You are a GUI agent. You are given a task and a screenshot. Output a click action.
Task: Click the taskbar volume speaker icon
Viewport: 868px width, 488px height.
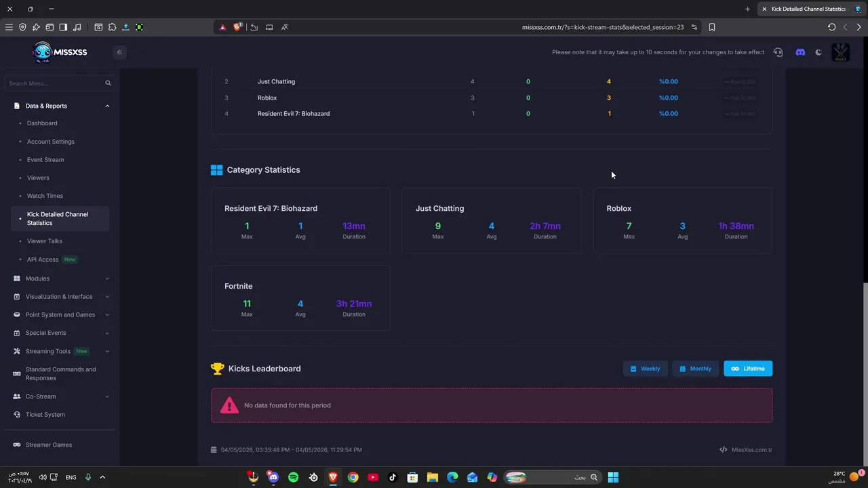(x=43, y=477)
